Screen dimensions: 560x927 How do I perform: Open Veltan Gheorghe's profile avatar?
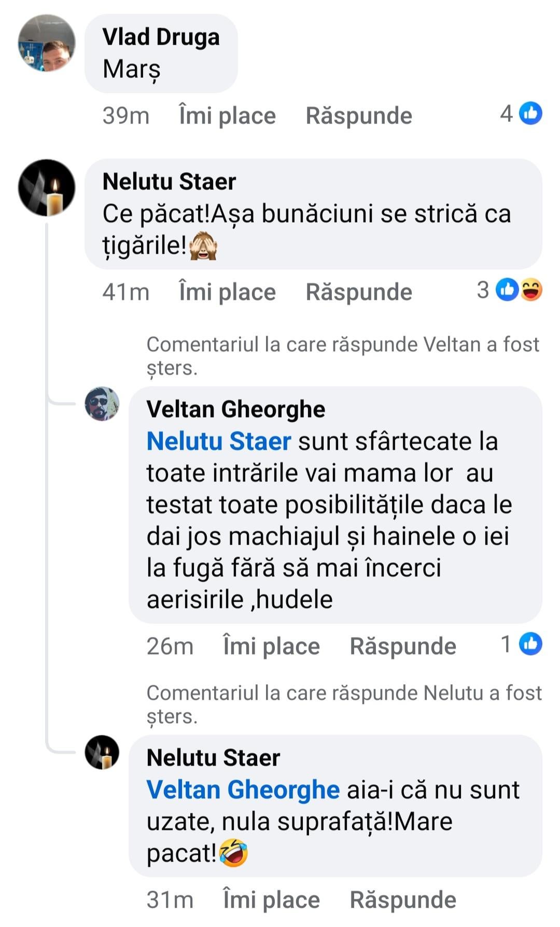point(102,404)
